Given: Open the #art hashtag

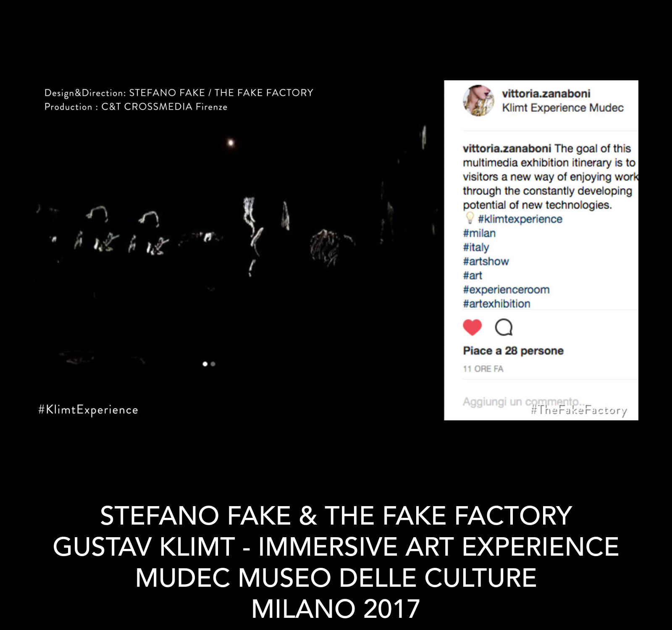Looking at the screenshot, I should pyautogui.click(x=472, y=276).
